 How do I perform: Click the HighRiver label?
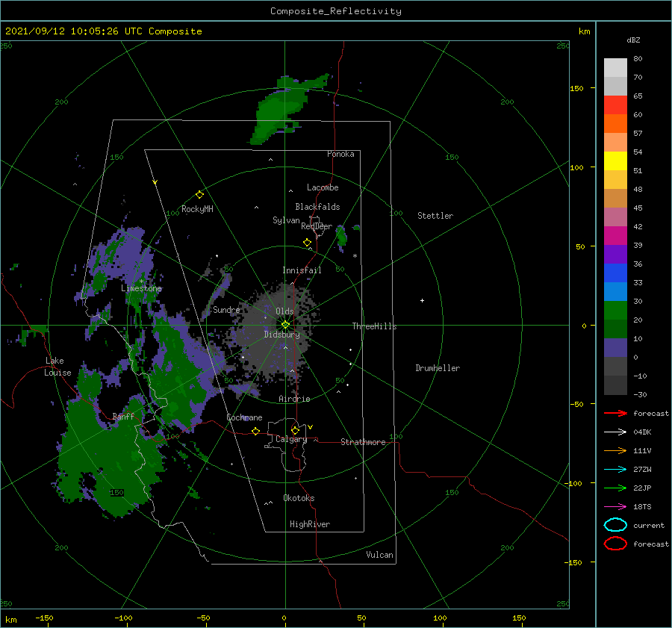coord(310,524)
